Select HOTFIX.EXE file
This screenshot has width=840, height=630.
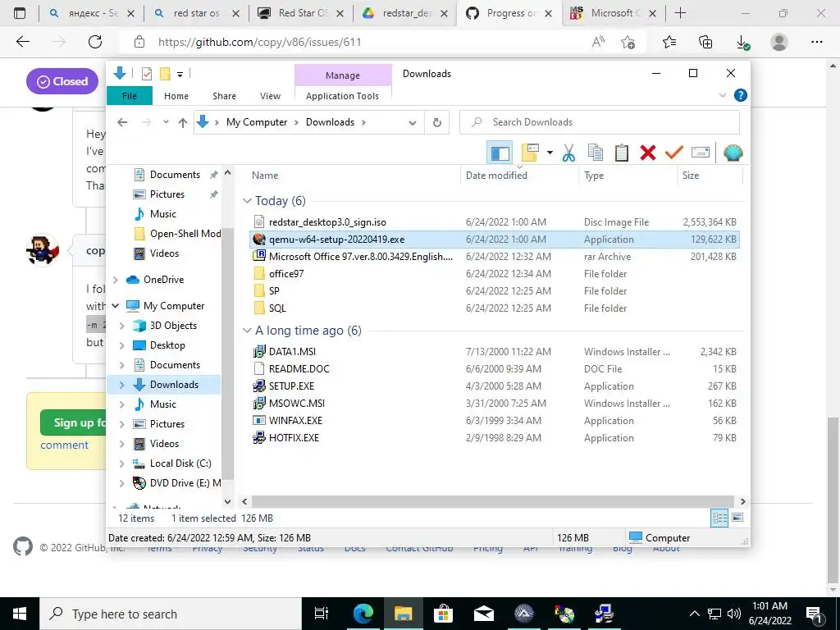(x=294, y=438)
